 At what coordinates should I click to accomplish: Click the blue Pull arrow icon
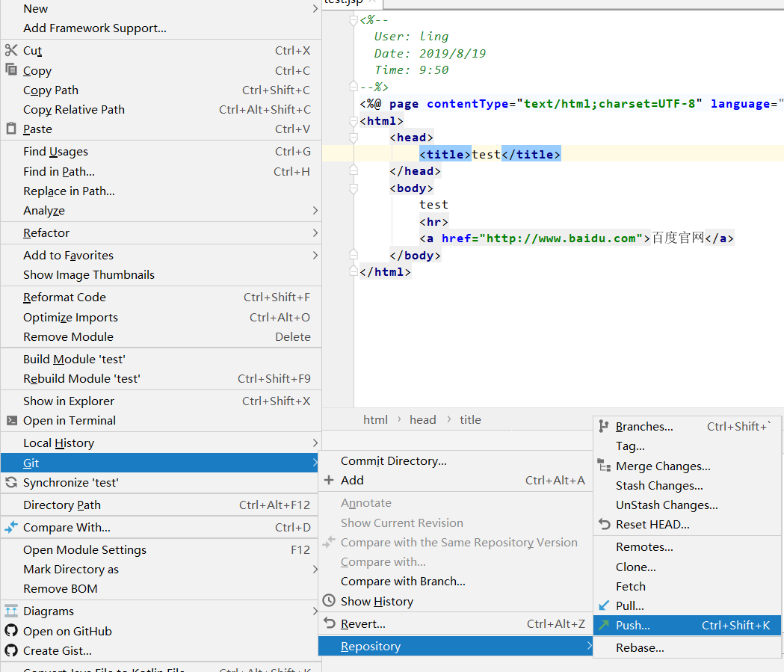tap(604, 605)
